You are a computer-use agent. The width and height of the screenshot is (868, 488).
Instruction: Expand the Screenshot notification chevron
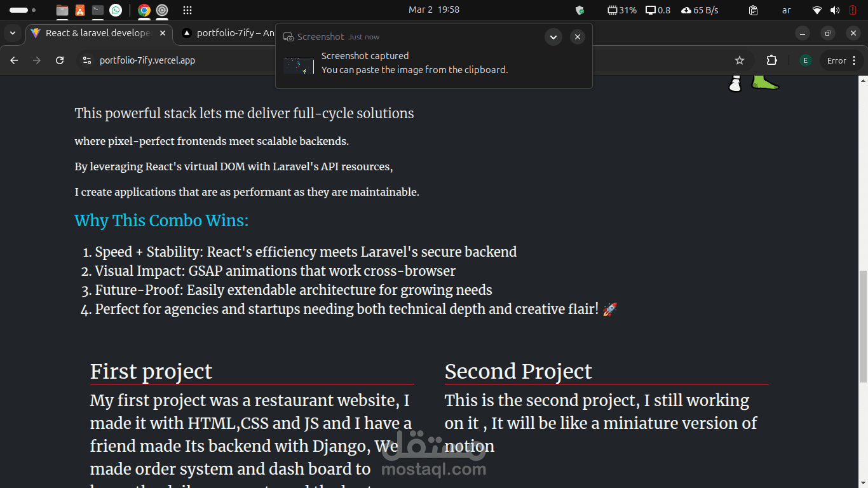click(x=553, y=37)
